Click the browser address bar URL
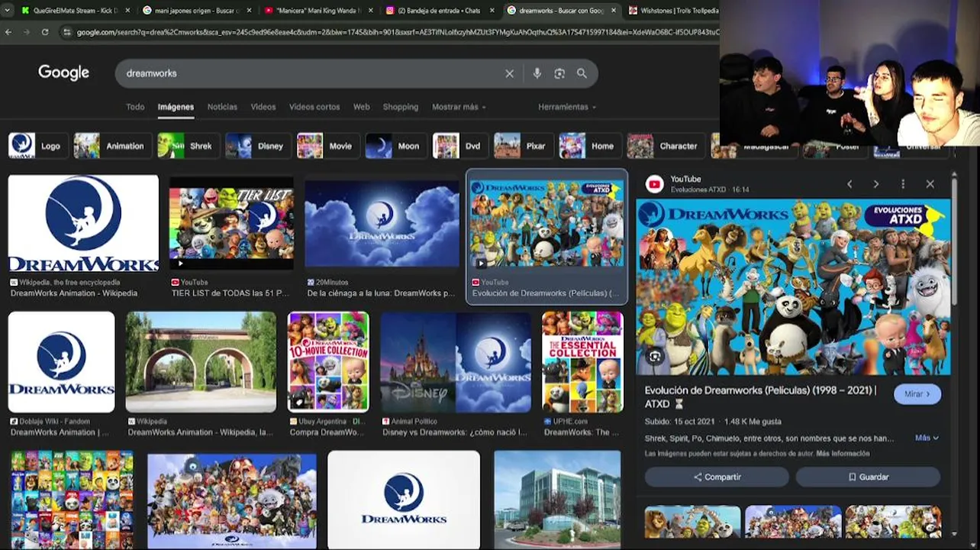The height and width of the screenshot is (550, 980). pyautogui.click(x=397, y=32)
